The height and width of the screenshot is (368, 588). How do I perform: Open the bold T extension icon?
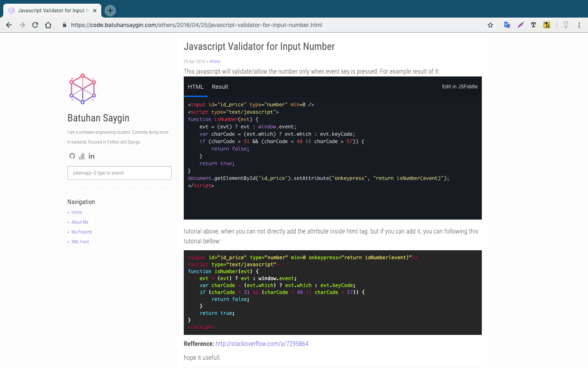coord(533,25)
